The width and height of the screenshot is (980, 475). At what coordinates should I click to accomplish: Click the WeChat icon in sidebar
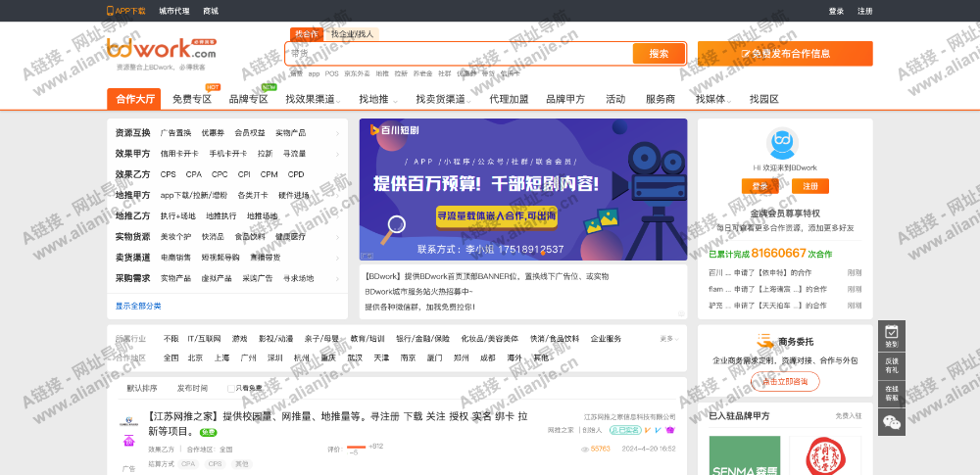point(891,423)
